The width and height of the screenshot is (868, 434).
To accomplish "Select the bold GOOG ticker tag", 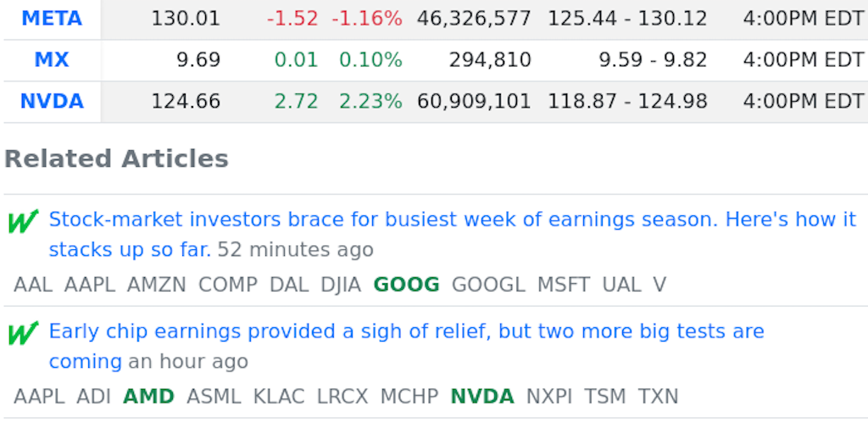I will coord(406,285).
